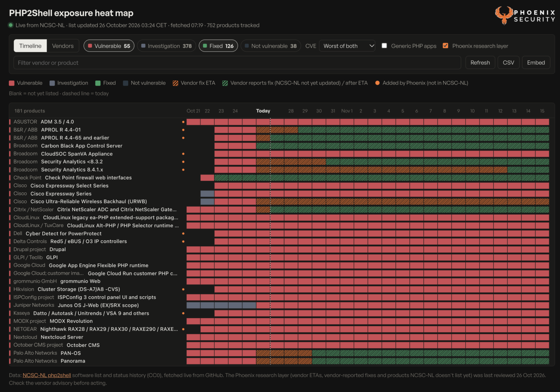This screenshot has height=392, width=560.
Task: Toggle the Vulnerable 55 status filter
Action: coord(109,46)
